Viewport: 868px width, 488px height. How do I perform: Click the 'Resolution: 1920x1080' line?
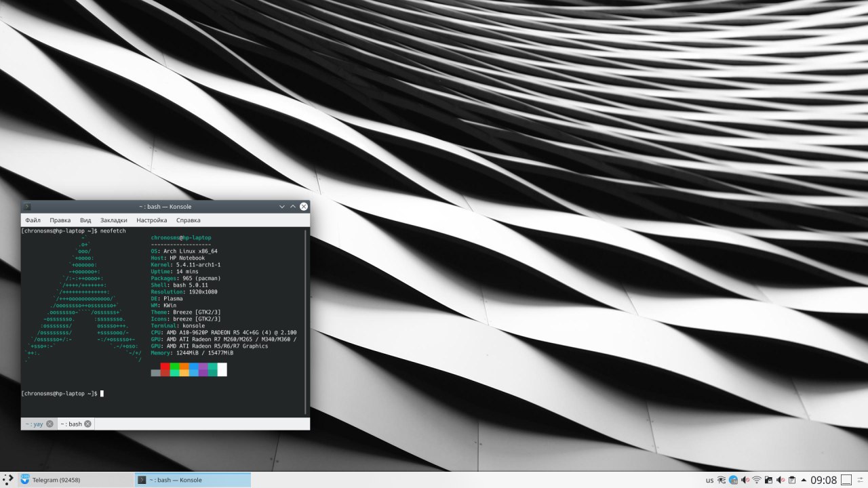pos(184,291)
